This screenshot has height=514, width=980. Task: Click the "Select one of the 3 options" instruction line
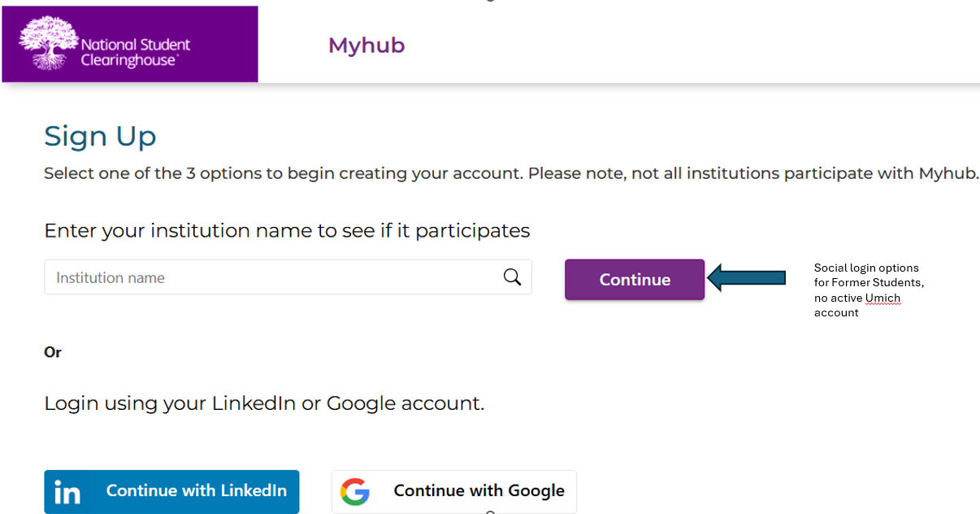pos(511,173)
